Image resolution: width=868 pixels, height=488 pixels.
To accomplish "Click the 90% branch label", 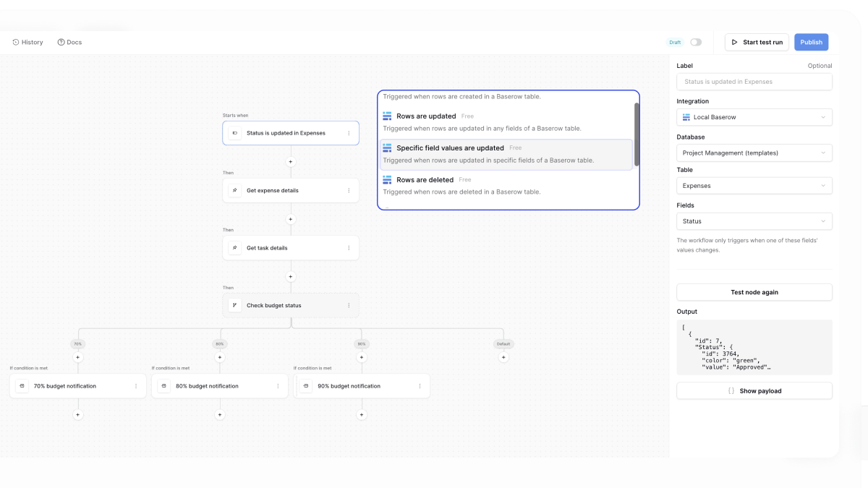I will [362, 344].
